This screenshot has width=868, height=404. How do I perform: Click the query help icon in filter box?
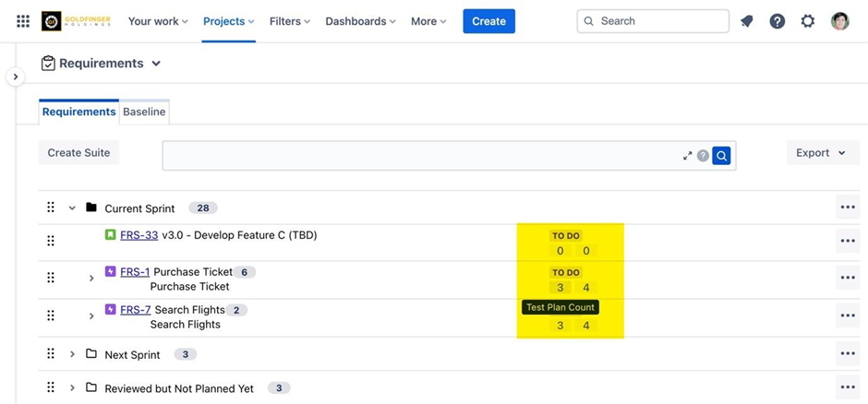[703, 156]
